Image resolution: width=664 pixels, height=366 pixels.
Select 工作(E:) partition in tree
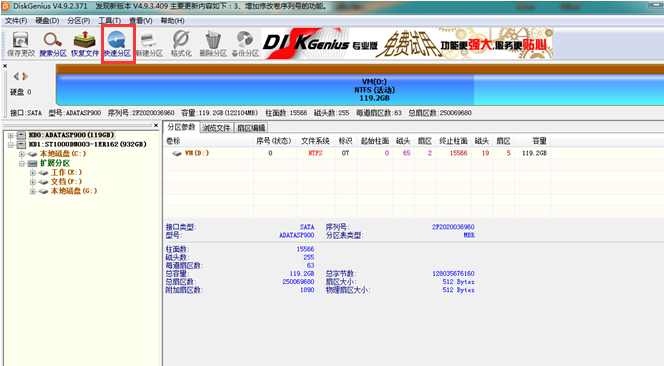tap(66, 172)
